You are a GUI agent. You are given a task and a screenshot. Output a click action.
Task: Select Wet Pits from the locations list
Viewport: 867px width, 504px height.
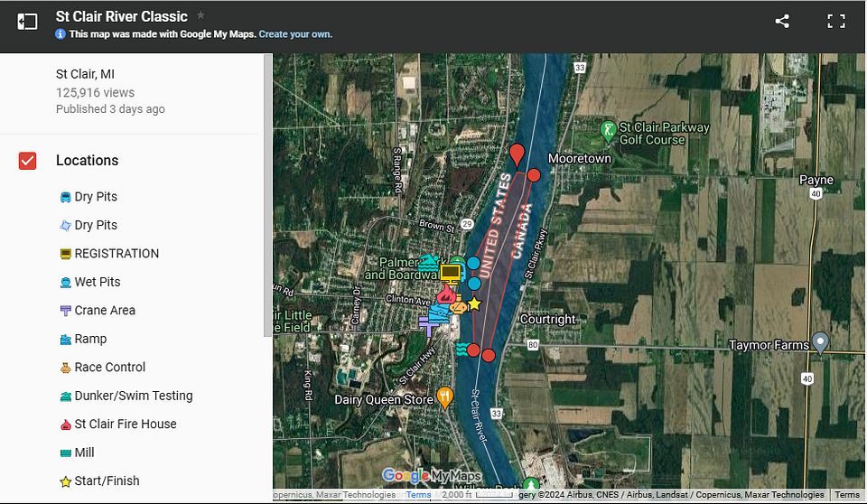coord(98,282)
